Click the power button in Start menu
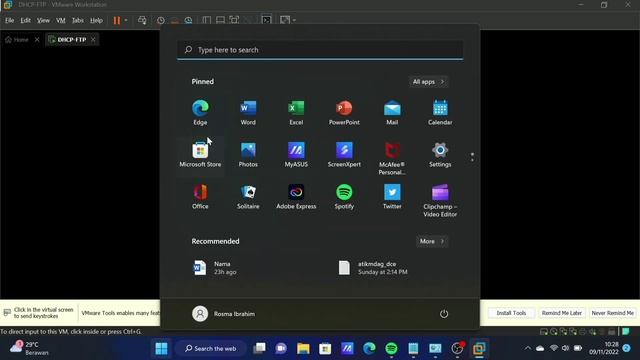This screenshot has height=360, width=640. click(x=444, y=313)
